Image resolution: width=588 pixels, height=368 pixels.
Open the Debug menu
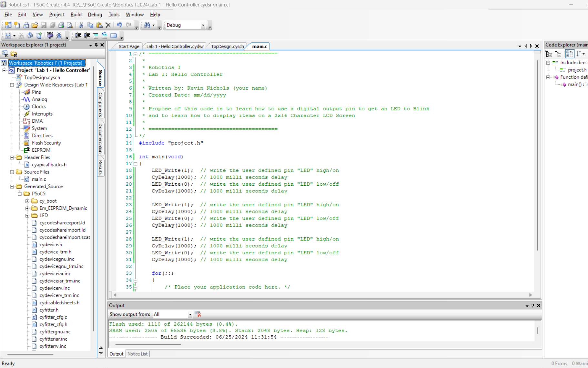click(95, 15)
